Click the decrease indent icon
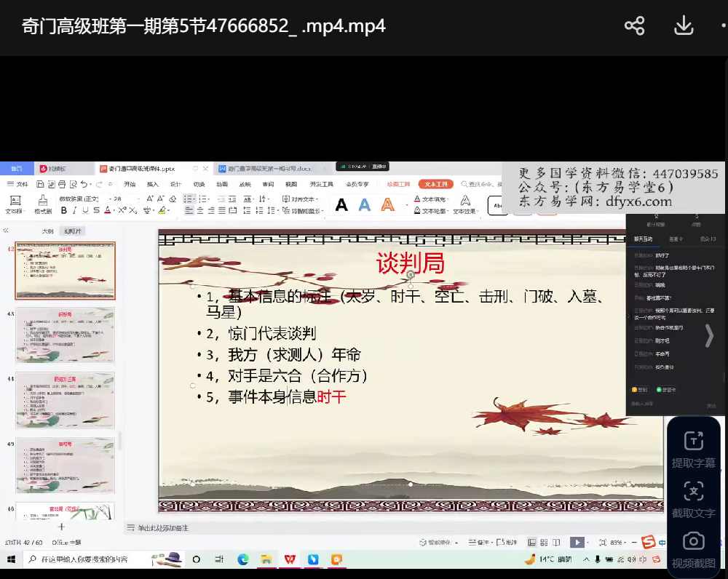 tap(221, 199)
